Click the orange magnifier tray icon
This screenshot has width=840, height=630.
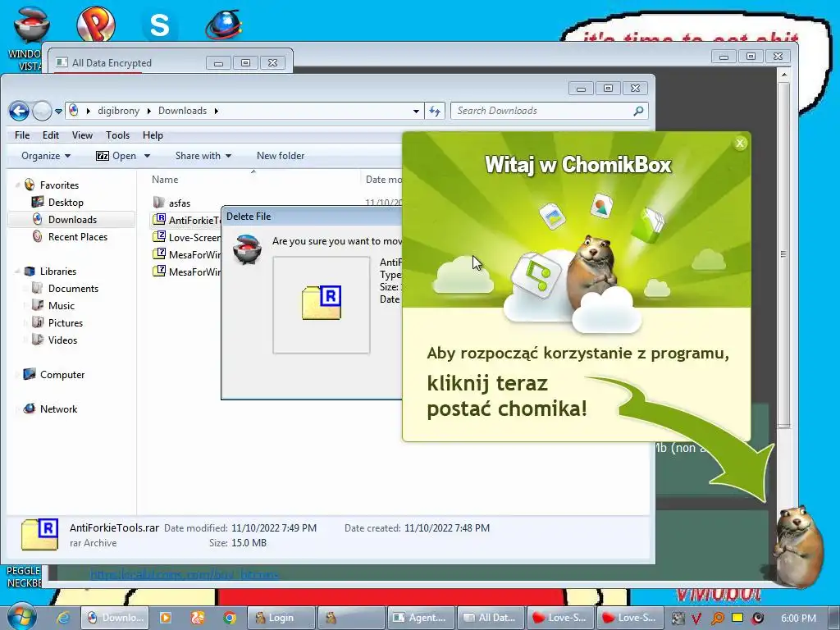(717, 619)
